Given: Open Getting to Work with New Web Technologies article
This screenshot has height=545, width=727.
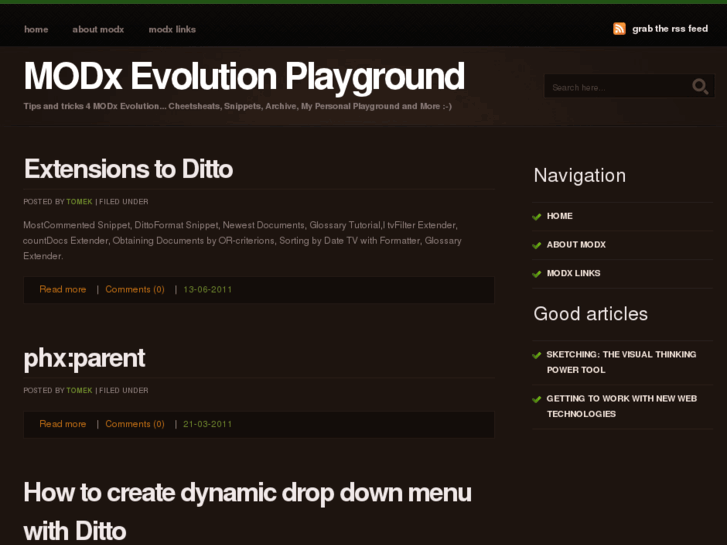Looking at the screenshot, I should coord(621,406).
